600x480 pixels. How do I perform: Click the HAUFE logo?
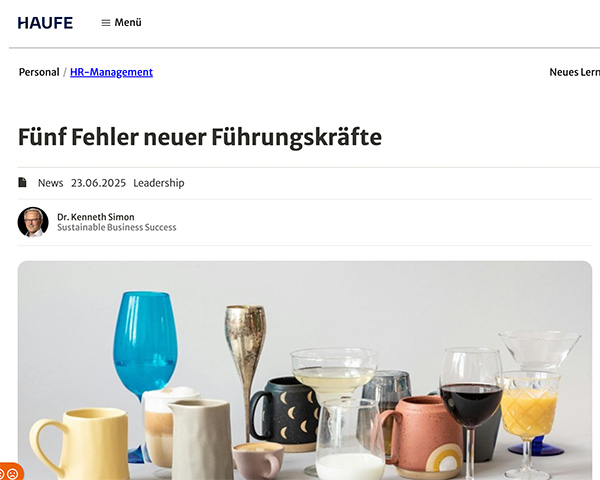coord(45,23)
